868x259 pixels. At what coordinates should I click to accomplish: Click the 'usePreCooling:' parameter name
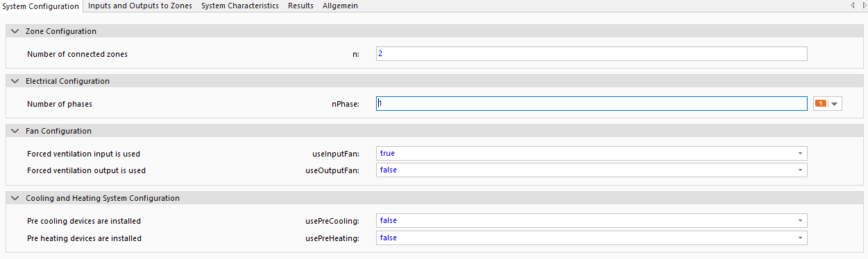click(x=333, y=221)
